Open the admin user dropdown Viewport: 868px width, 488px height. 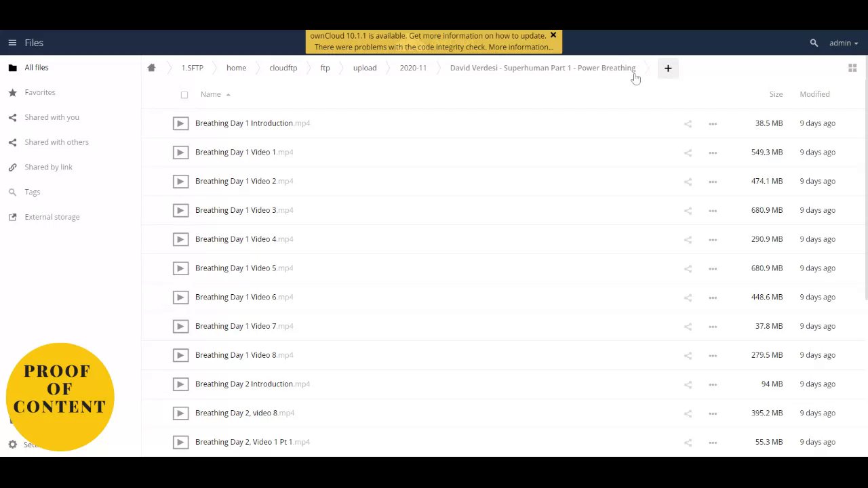(843, 43)
